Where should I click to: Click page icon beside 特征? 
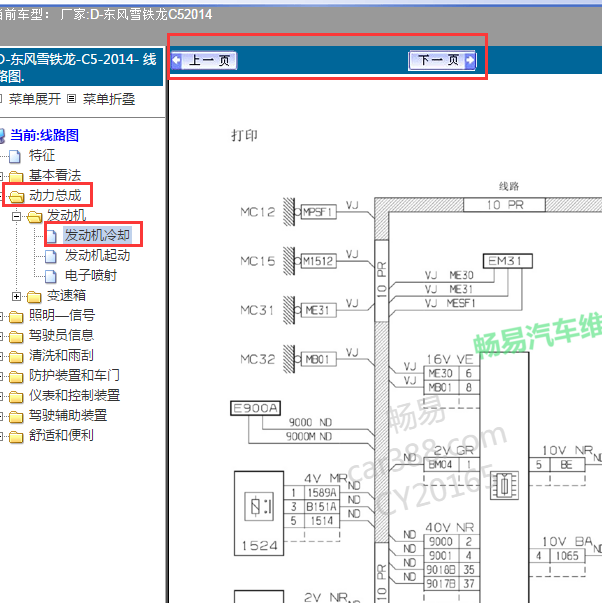pos(15,156)
